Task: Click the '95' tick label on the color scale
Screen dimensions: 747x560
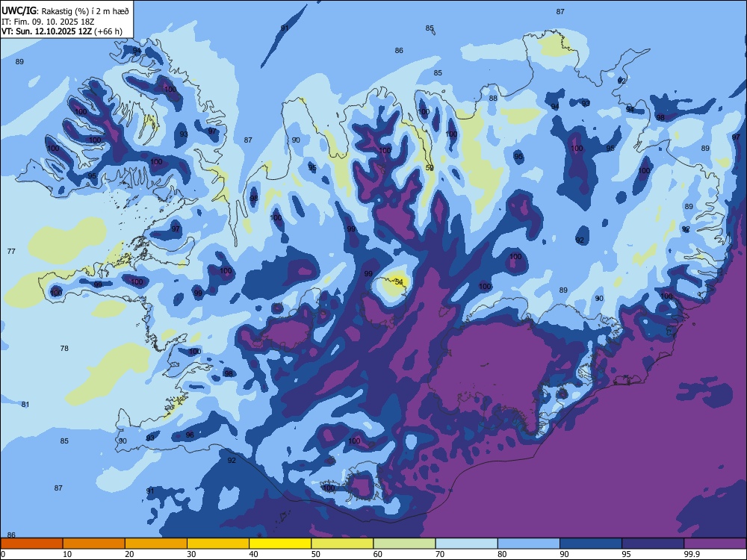Action: pos(627,554)
